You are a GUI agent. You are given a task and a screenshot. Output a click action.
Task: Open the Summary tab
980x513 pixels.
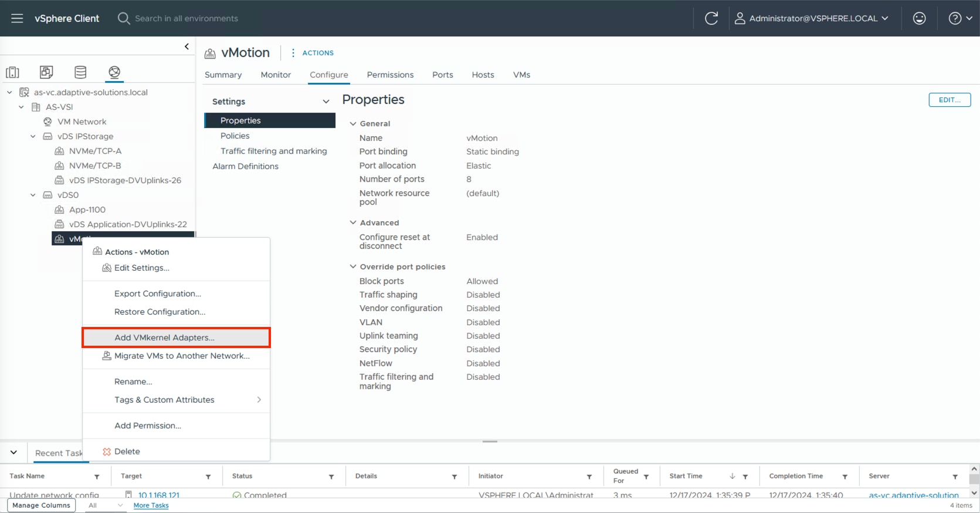click(223, 75)
